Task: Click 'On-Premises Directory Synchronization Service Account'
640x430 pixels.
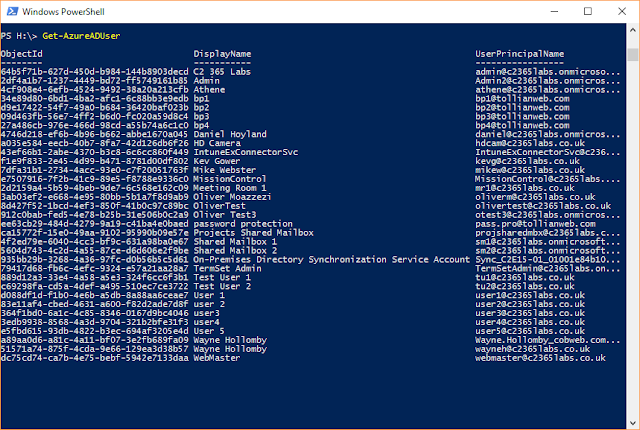Action: pos(331,260)
